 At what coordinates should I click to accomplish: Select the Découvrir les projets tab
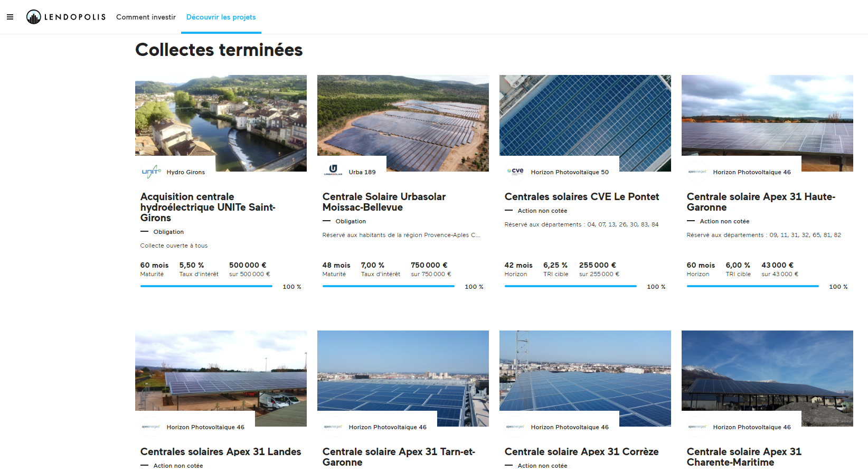(221, 17)
